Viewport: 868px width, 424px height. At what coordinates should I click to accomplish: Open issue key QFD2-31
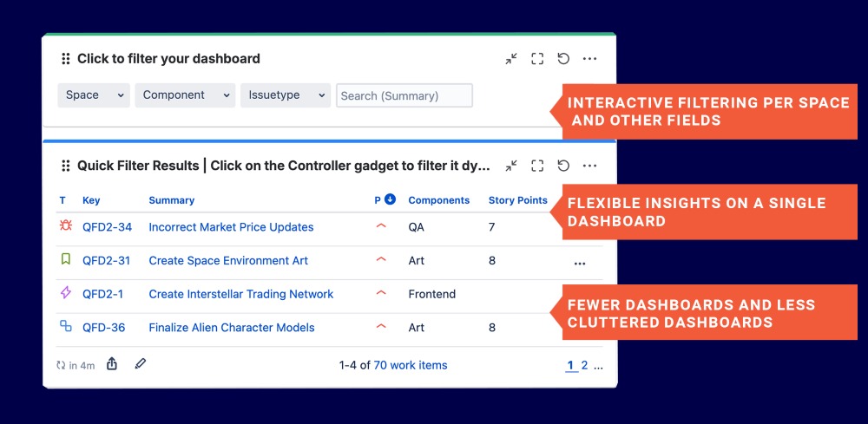point(106,260)
